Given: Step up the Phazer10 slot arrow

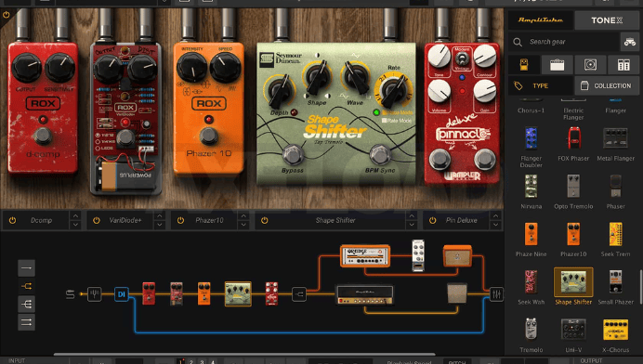Looking at the screenshot, I should click(243, 216).
